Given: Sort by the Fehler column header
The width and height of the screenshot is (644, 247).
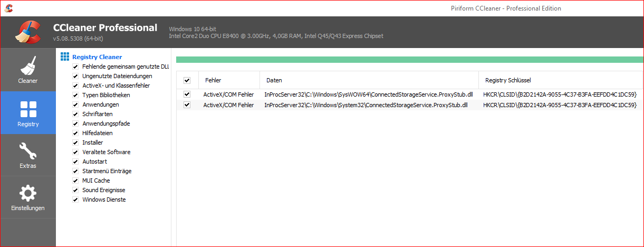Looking at the screenshot, I should (229, 80).
